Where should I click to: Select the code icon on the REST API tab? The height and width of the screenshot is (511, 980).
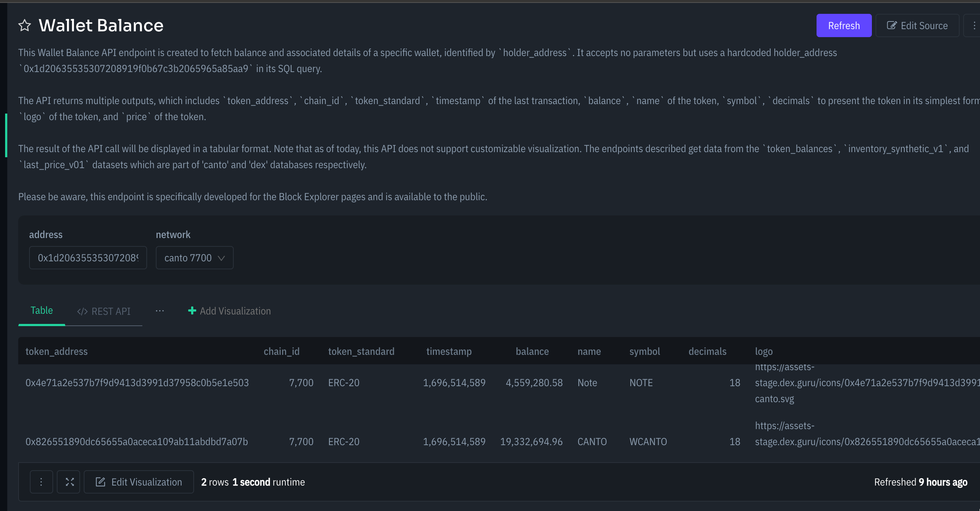point(82,311)
